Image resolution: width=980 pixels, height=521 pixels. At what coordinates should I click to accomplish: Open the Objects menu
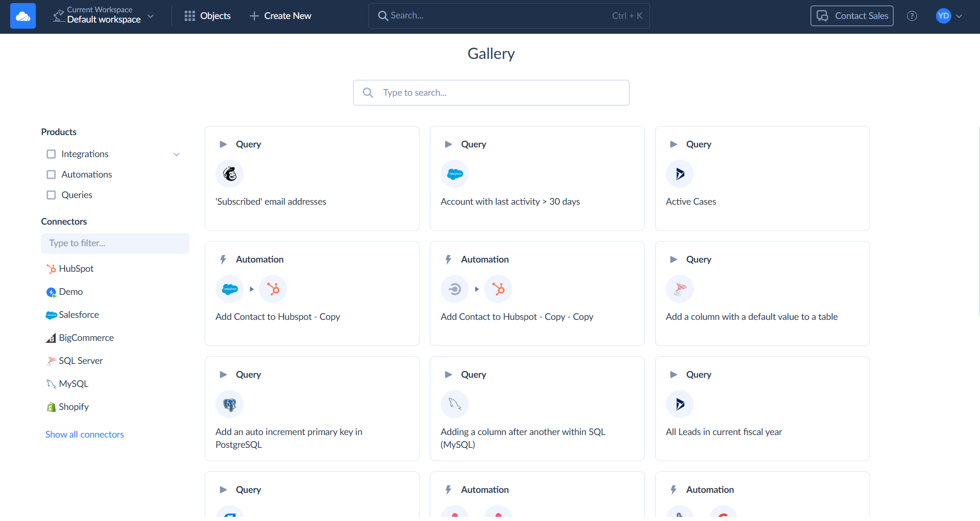coord(207,16)
